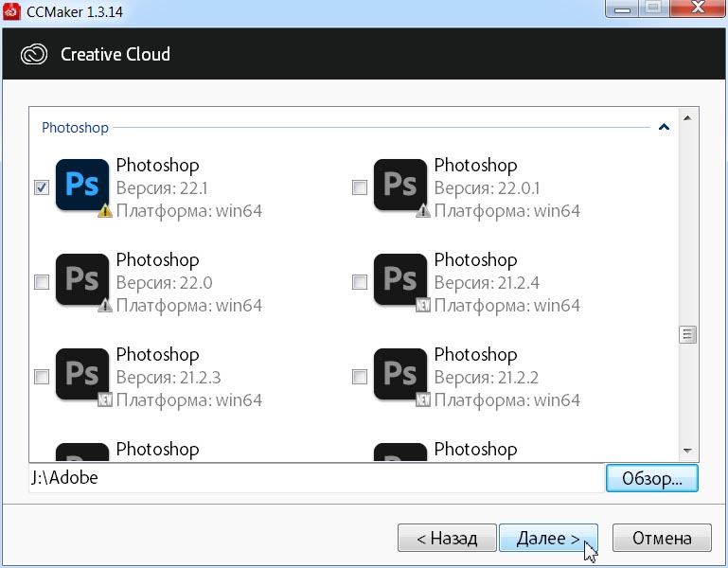Click the NEW badge on Photoshop 21.2.4
Viewport: 728px width, 568px height.
click(x=423, y=305)
